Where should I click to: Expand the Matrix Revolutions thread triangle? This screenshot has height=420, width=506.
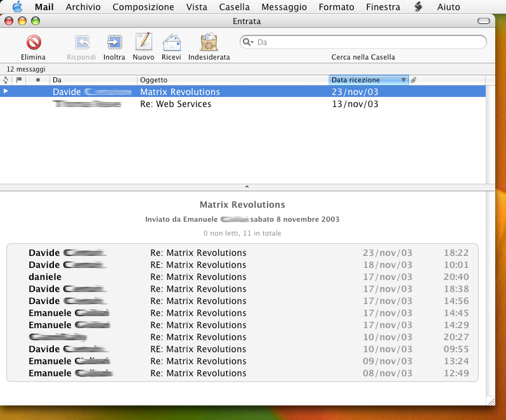(6, 92)
